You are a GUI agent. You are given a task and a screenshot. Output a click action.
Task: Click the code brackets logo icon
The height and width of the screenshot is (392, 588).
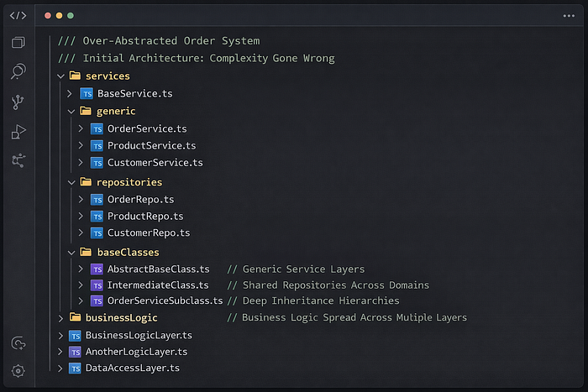(x=18, y=15)
